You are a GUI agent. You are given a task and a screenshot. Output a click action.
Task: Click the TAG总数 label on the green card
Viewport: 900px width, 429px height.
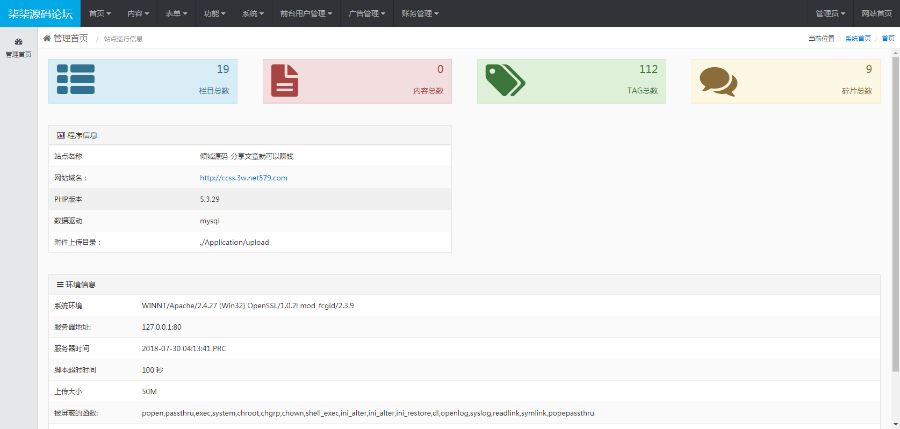click(642, 91)
